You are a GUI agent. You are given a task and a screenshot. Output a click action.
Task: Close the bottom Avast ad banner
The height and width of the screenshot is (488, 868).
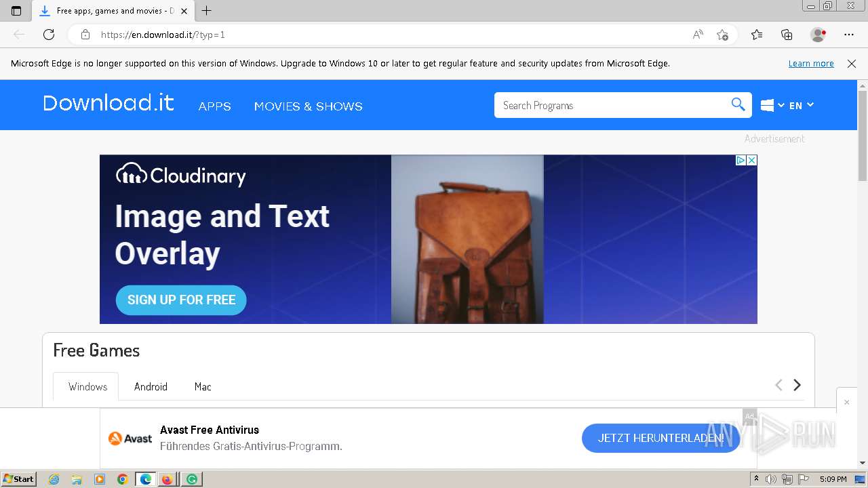tap(846, 402)
